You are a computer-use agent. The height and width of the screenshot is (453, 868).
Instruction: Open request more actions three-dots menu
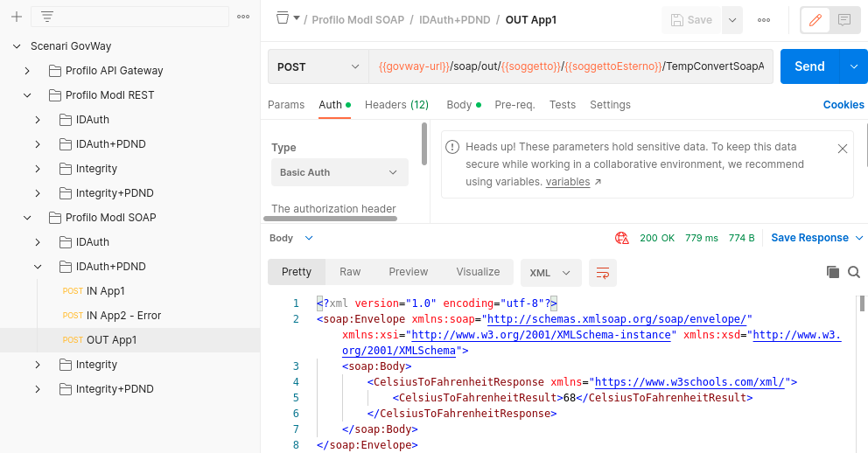(764, 20)
